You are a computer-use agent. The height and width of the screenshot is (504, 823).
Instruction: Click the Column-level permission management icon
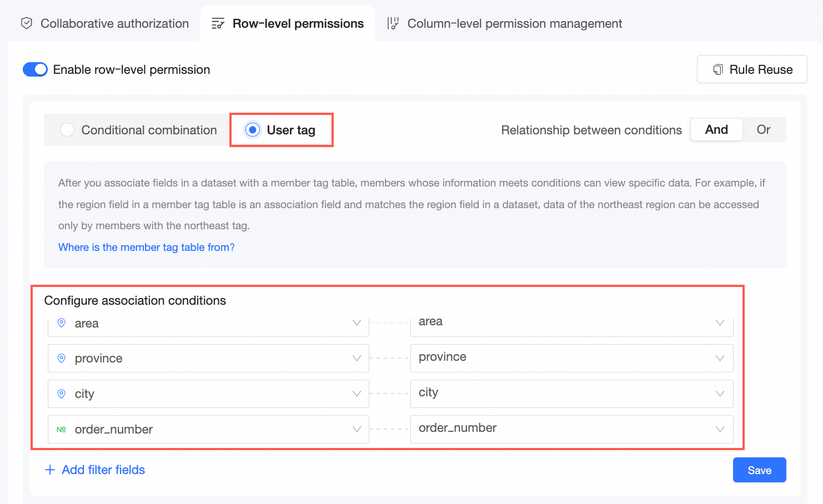pos(393,23)
